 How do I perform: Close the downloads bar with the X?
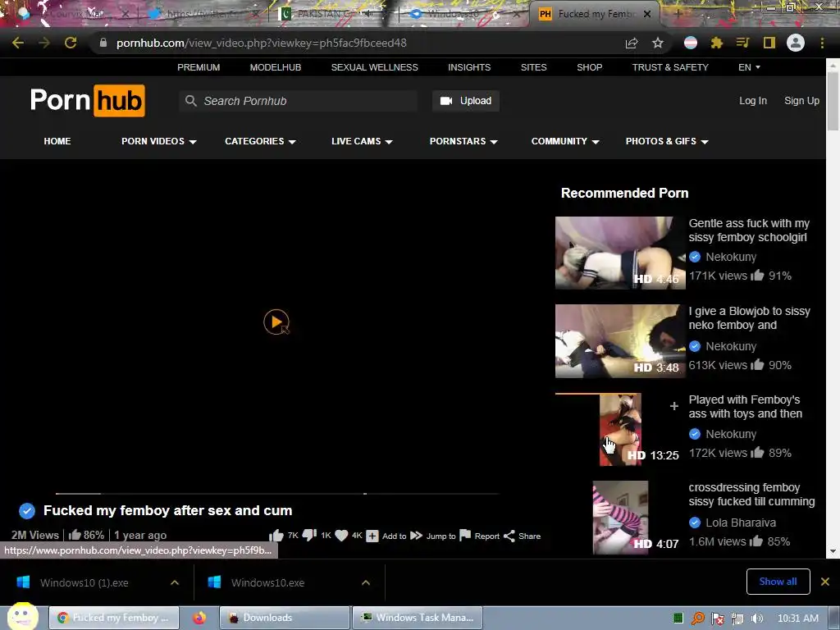coord(825,582)
